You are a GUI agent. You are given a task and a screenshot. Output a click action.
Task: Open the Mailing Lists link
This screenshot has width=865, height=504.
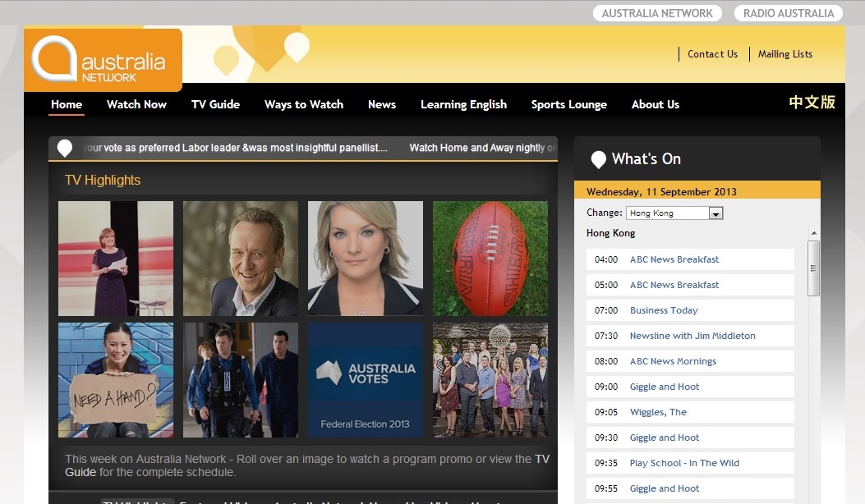pyautogui.click(x=785, y=54)
